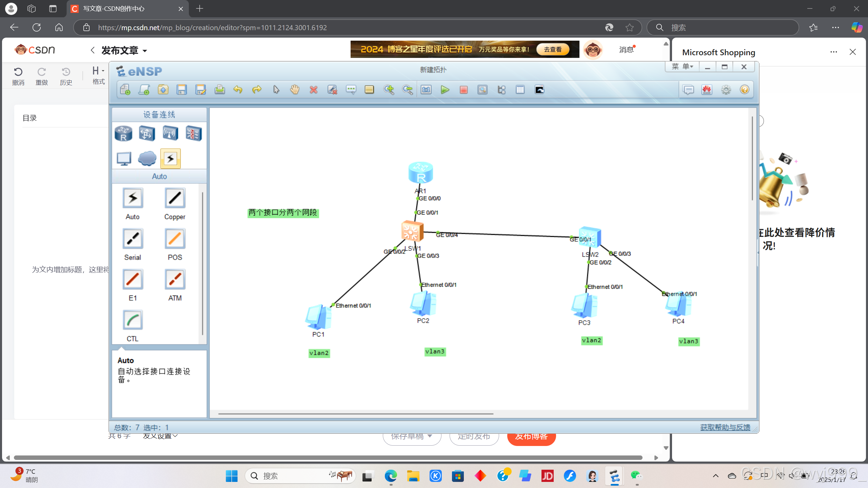The height and width of the screenshot is (488, 868).
Task: Select the CTL cable type
Action: click(x=133, y=320)
